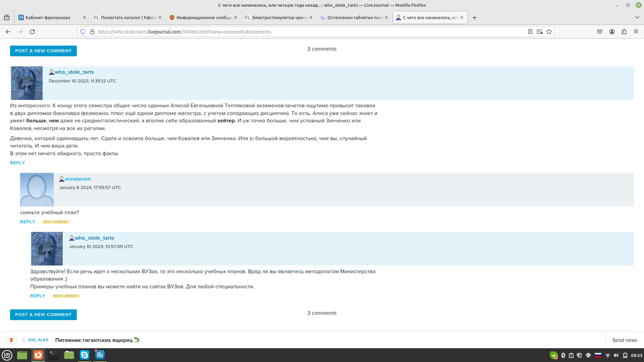This screenshot has height=362, width=644.
Task: Click Send news button
Action: click(x=625, y=340)
